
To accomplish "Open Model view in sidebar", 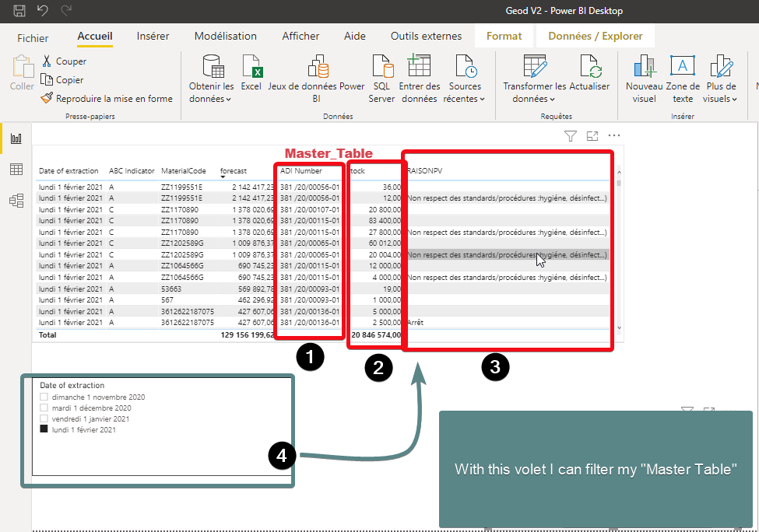I will [x=16, y=200].
